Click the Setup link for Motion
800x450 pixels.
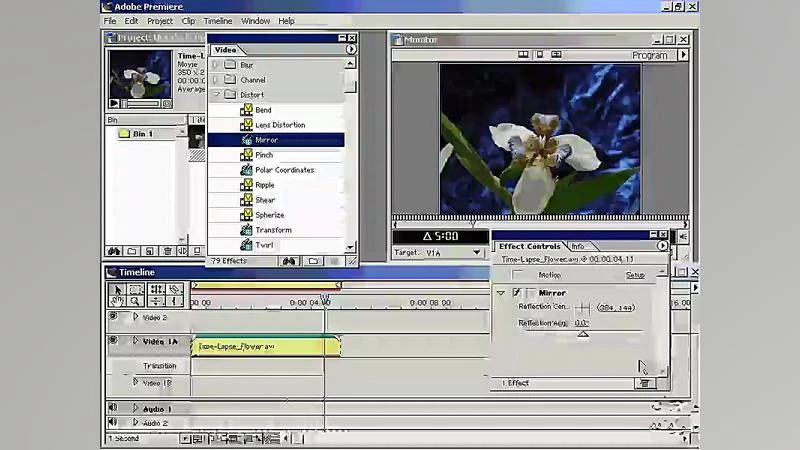[x=635, y=275]
